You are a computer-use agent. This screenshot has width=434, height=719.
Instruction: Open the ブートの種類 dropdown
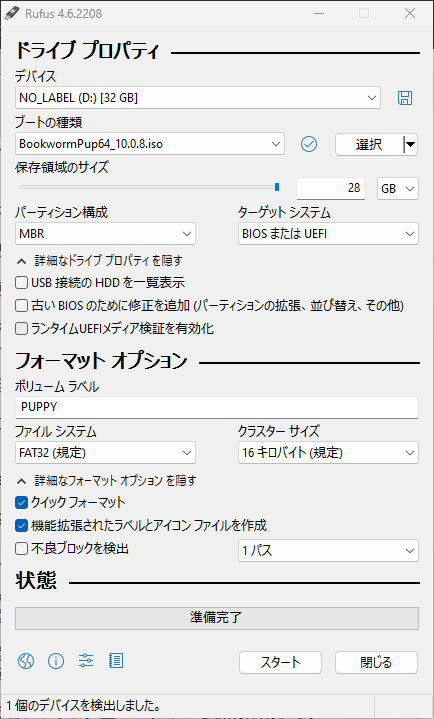pyautogui.click(x=150, y=144)
